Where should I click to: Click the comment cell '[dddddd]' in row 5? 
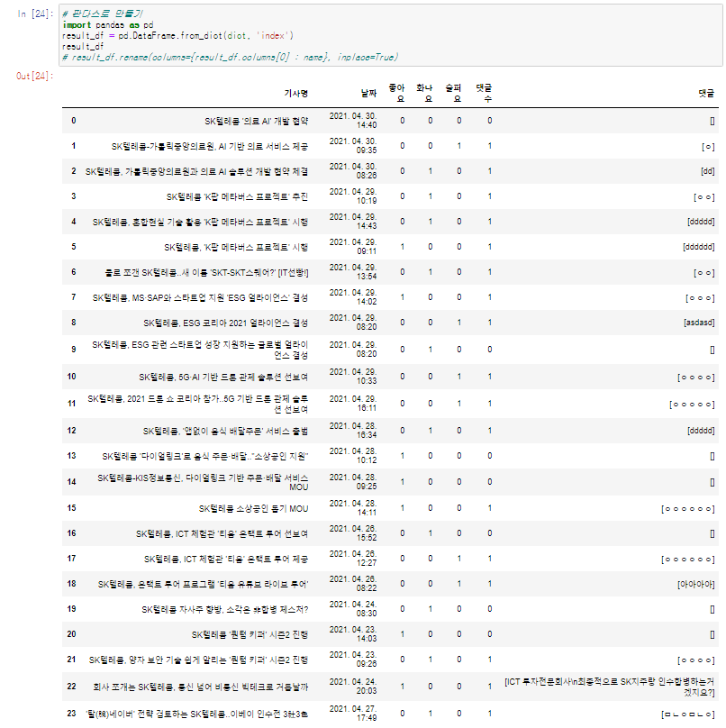[x=699, y=247]
